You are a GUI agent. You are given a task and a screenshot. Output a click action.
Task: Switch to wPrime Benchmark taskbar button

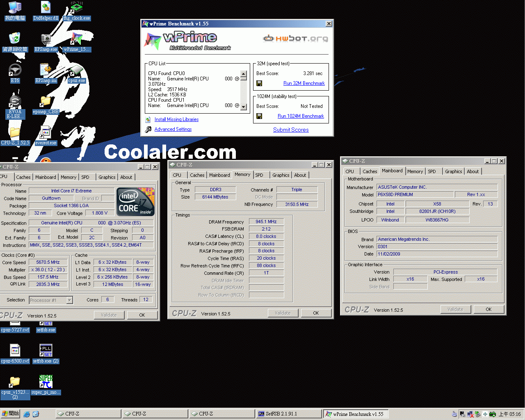(356, 414)
